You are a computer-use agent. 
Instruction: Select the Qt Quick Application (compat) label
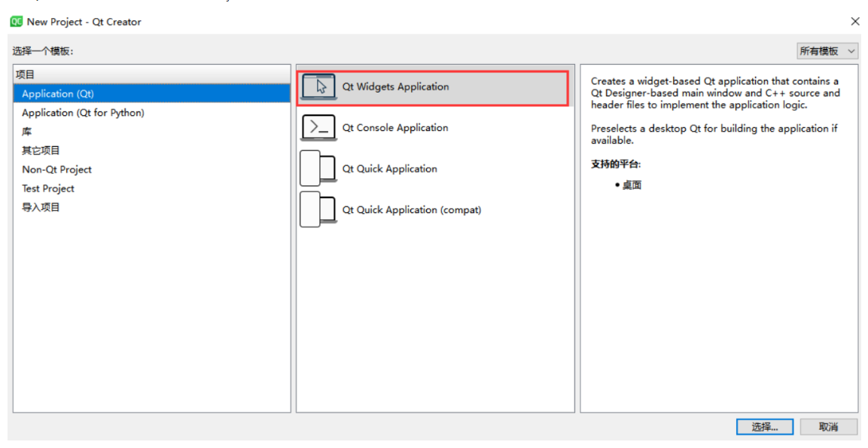[411, 209]
